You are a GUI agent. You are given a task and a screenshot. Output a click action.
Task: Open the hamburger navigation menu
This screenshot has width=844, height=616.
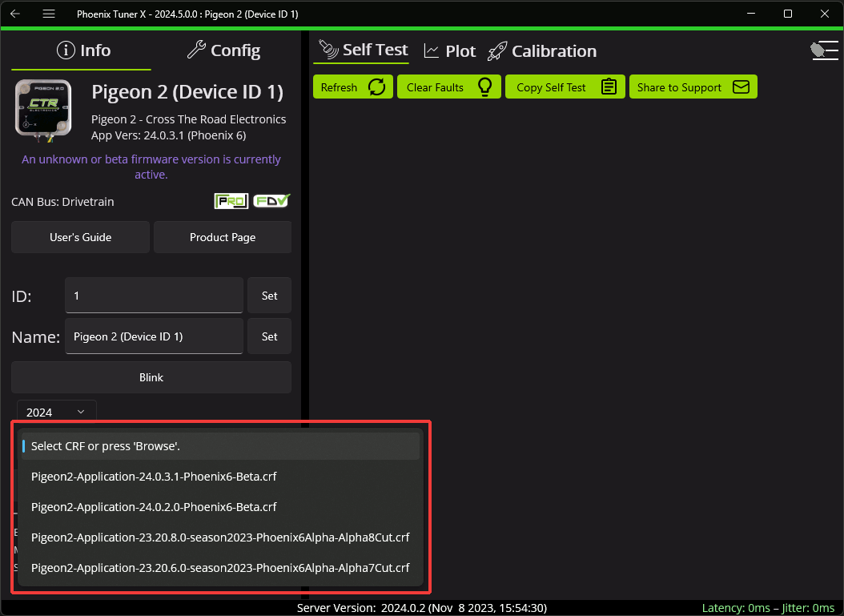(x=49, y=14)
